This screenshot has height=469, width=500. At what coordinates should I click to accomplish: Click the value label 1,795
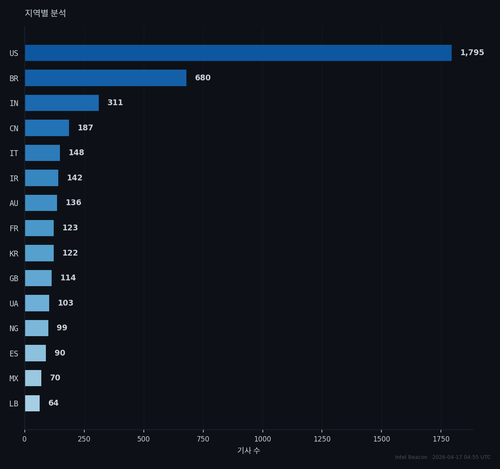(x=472, y=53)
